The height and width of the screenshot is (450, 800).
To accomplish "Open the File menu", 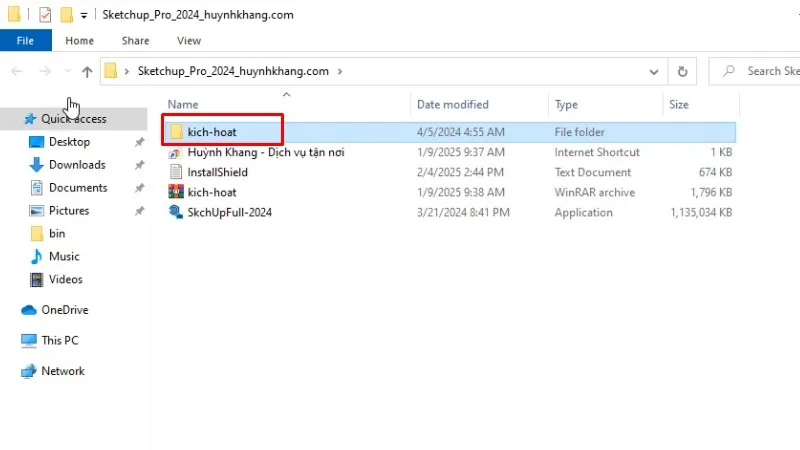I will [x=26, y=41].
